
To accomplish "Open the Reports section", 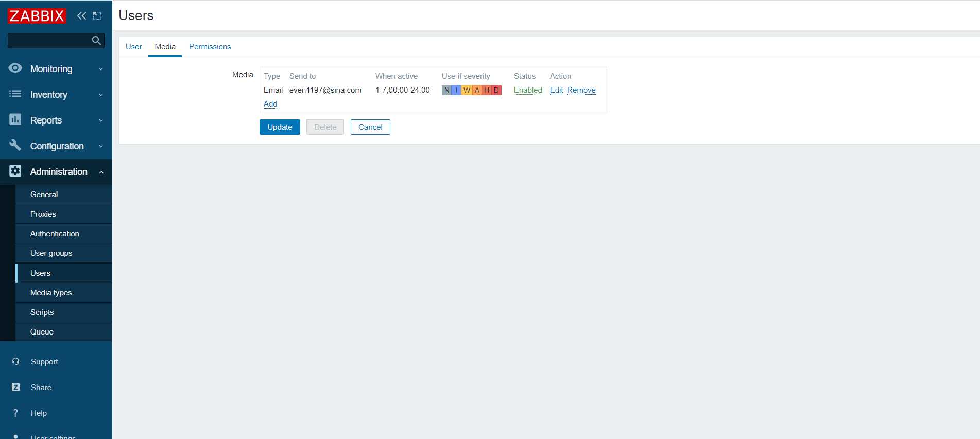I will 56,120.
